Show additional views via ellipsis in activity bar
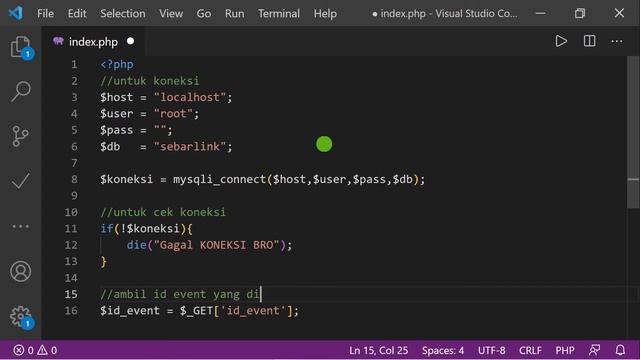 [x=20, y=226]
